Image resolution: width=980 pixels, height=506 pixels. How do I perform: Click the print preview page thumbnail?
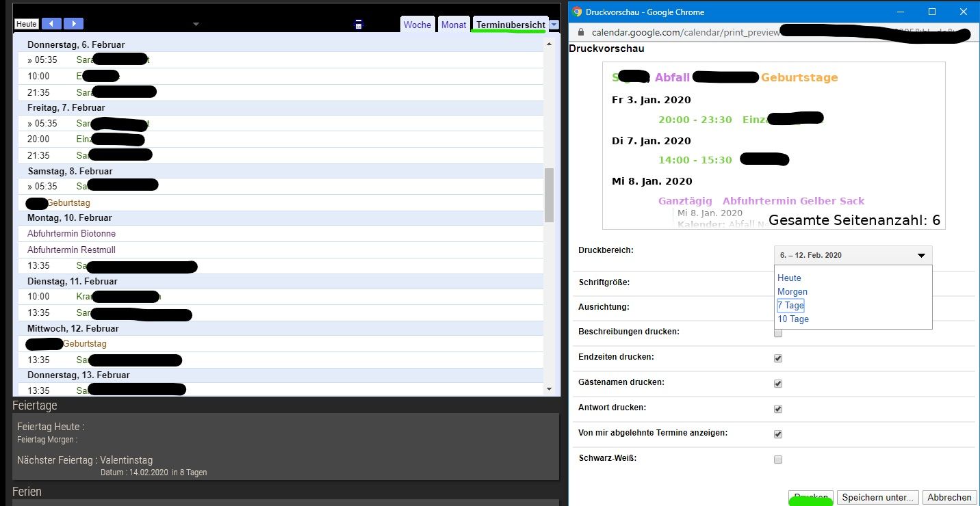774,146
